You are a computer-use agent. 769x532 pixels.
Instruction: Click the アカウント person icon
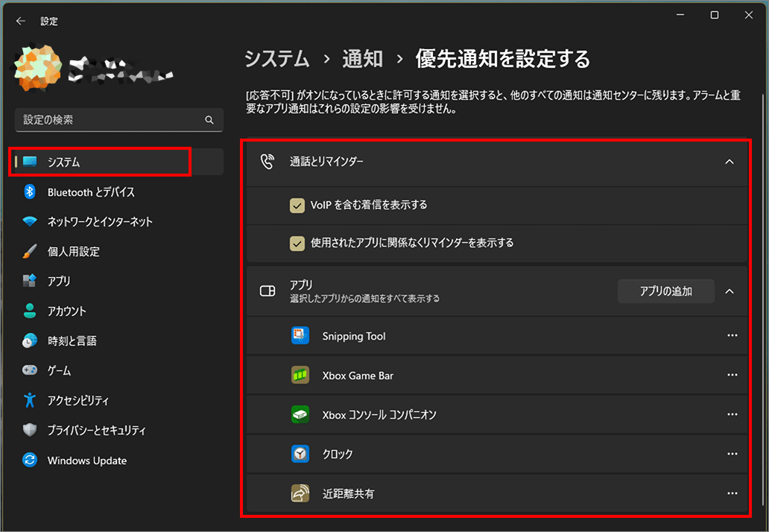click(x=30, y=311)
